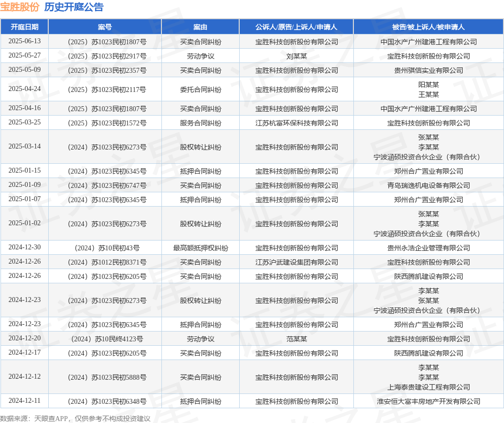Click case number (2024)苏10民初43号

point(107,248)
